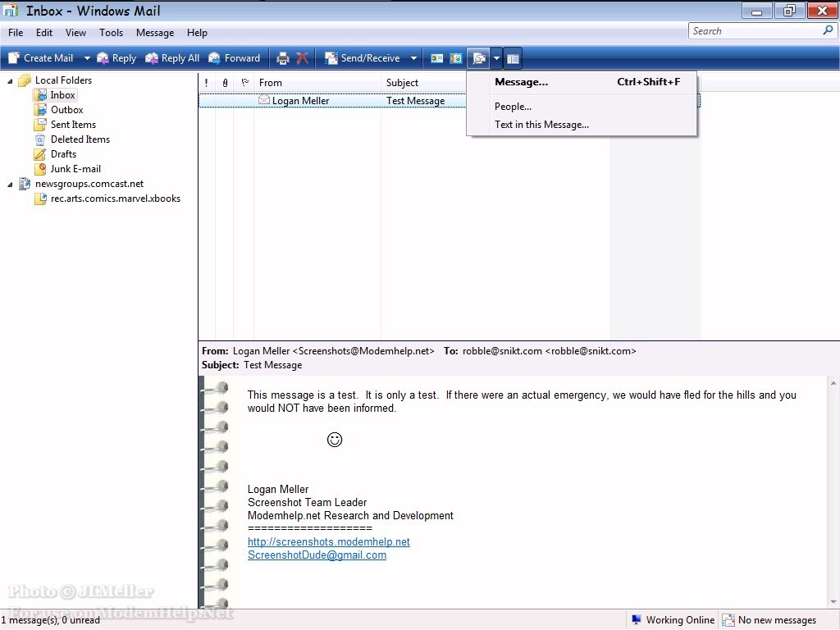Click the Test Message subject in the list
Screen dimensions: 840x630
tap(416, 101)
